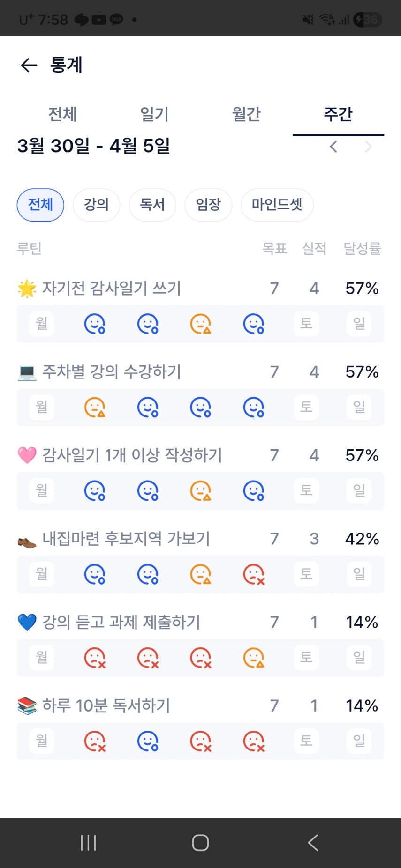This screenshot has width=401, height=868.
Task: Filter routines by the 독서 chip
Action: (152, 205)
